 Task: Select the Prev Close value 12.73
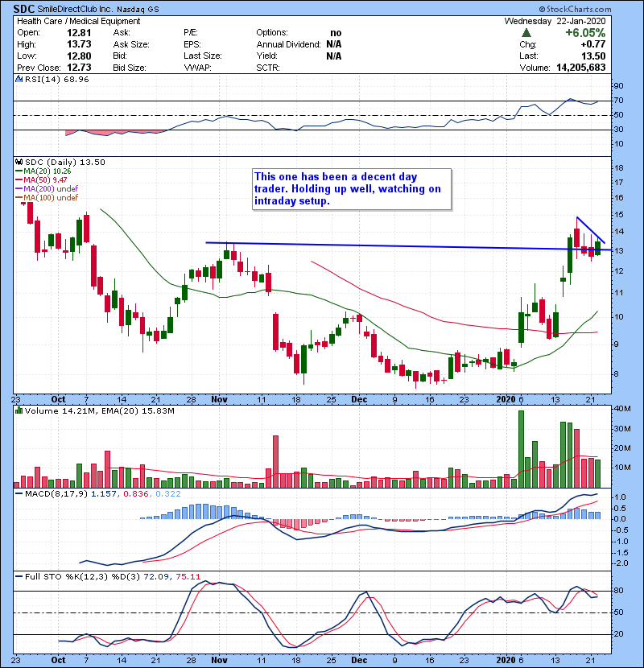(x=79, y=68)
